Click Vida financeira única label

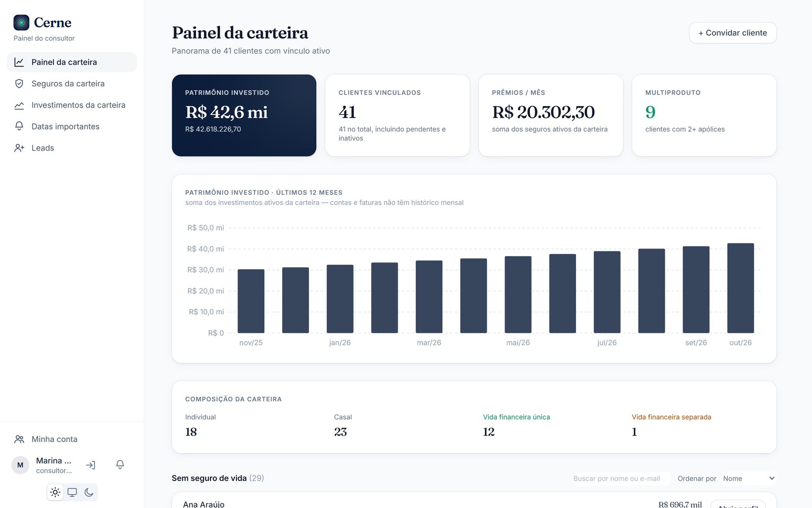tap(517, 417)
